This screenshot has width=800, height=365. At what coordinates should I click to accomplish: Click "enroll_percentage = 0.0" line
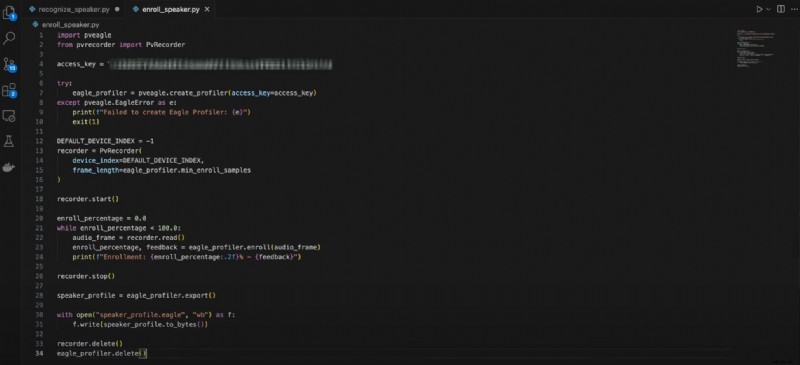click(x=102, y=218)
